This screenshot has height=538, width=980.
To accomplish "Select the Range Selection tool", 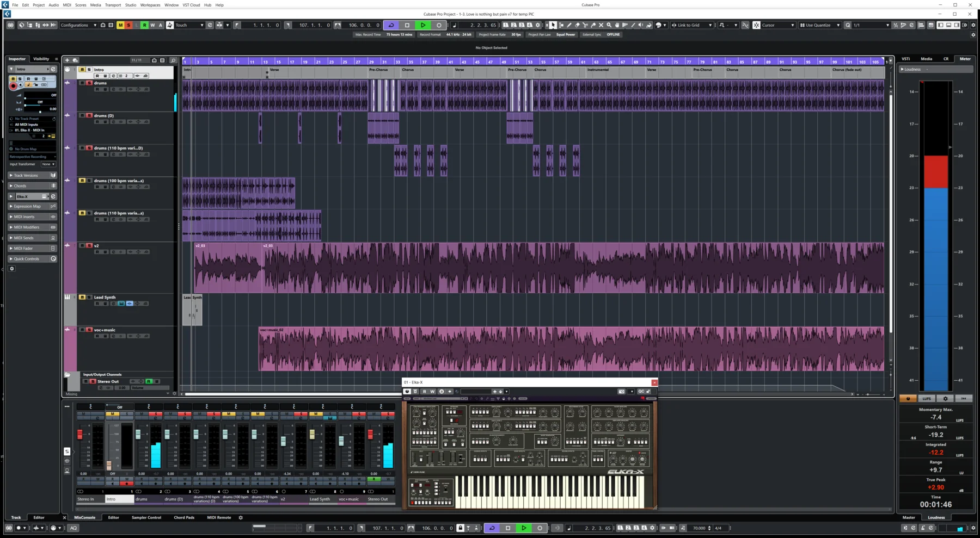I will click(561, 25).
